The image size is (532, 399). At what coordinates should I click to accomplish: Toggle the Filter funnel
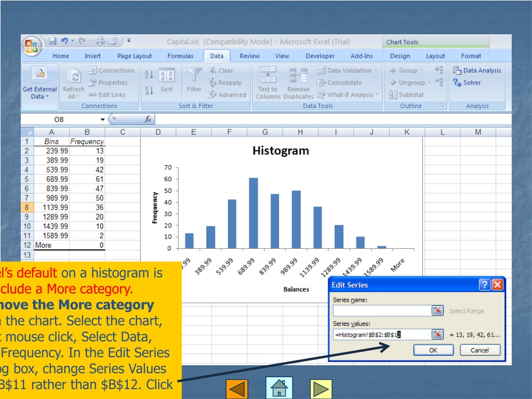pos(194,81)
